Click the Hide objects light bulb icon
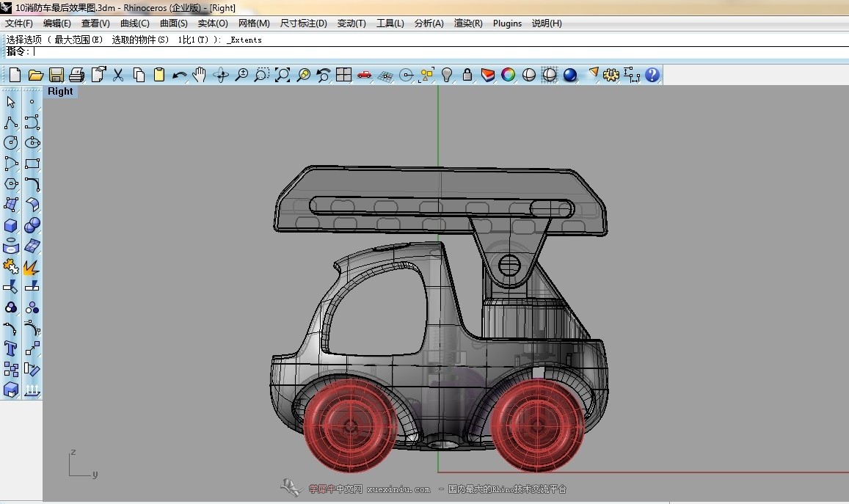This screenshot has height=504, width=849. (447, 75)
